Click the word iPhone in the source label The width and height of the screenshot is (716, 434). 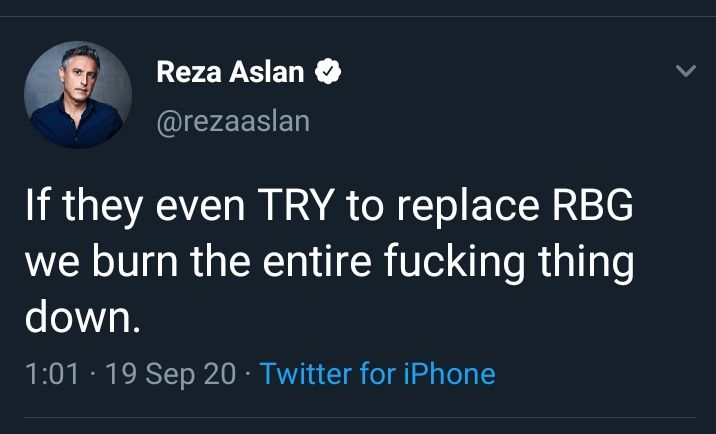448,374
